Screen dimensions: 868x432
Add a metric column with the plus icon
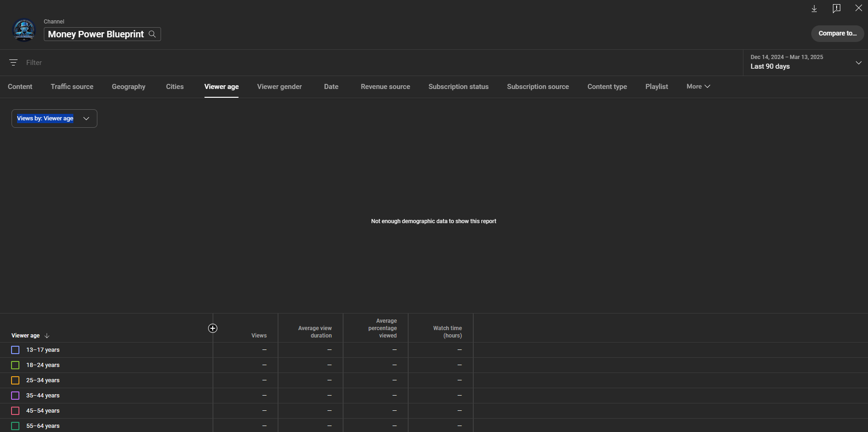coord(213,328)
